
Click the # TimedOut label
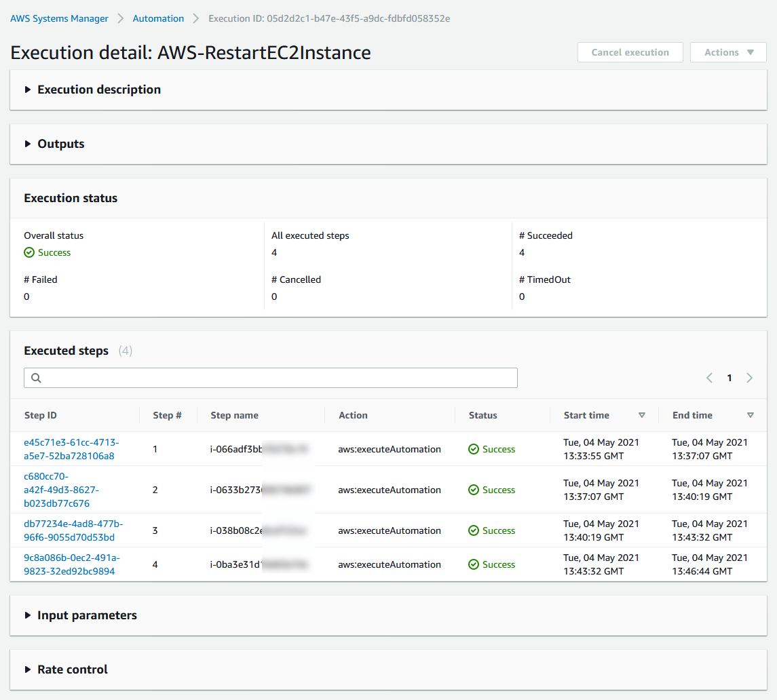coord(545,280)
